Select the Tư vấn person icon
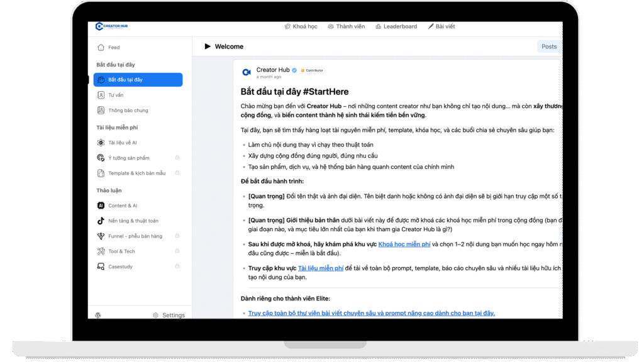 101,96
